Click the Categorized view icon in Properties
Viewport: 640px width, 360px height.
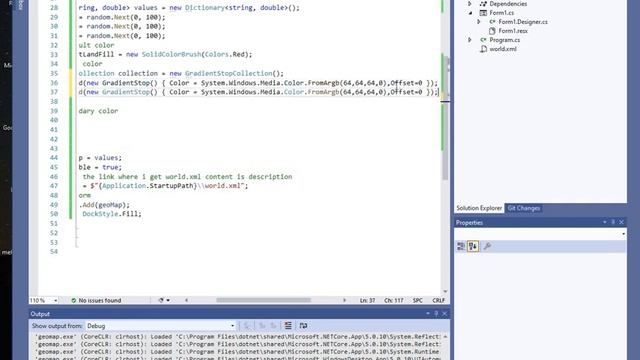point(461,246)
